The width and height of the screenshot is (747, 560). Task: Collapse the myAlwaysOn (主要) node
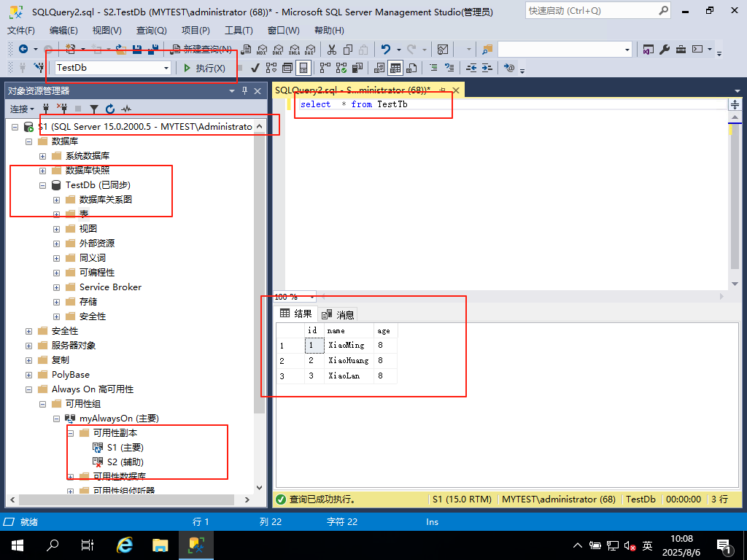pyautogui.click(x=56, y=419)
